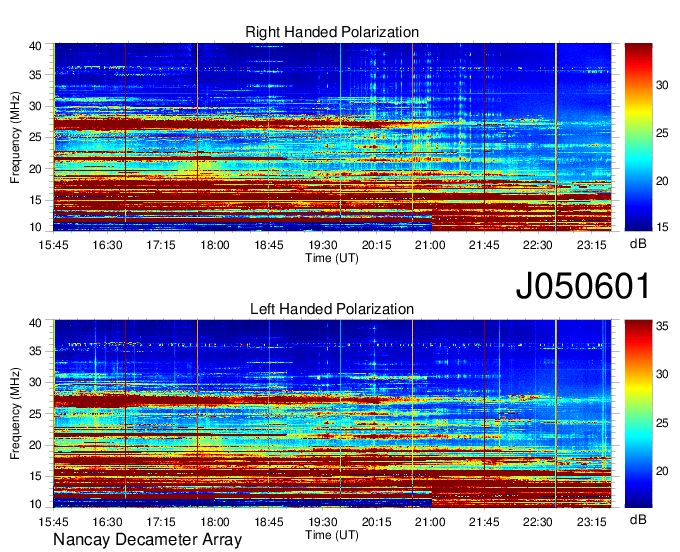Click the 18:00 tick on the upper time axis
Image resolution: width=680 pixels, height=552 pixels.
pos(215,245)
